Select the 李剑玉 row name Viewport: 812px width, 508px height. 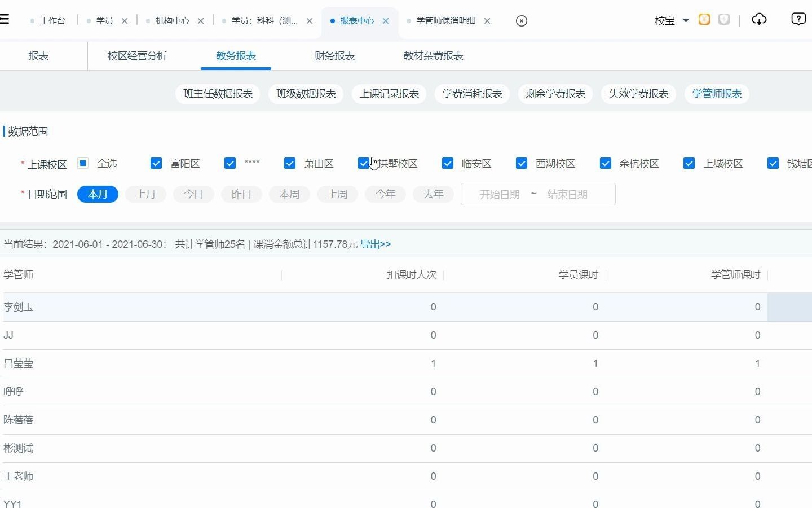[18, 307]
